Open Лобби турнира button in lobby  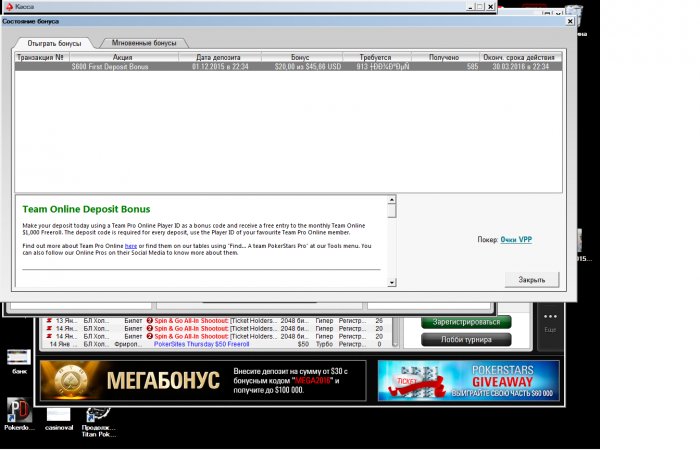(x=466, y=340)
